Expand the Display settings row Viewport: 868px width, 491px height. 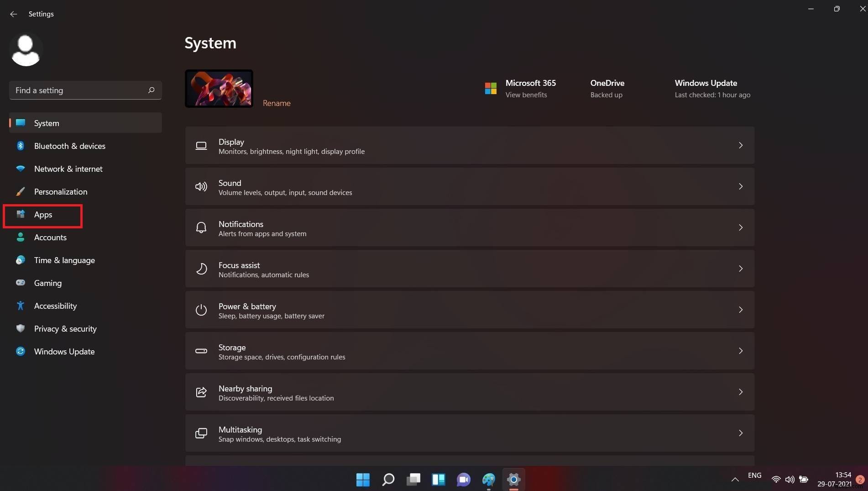tap(740, 145)
